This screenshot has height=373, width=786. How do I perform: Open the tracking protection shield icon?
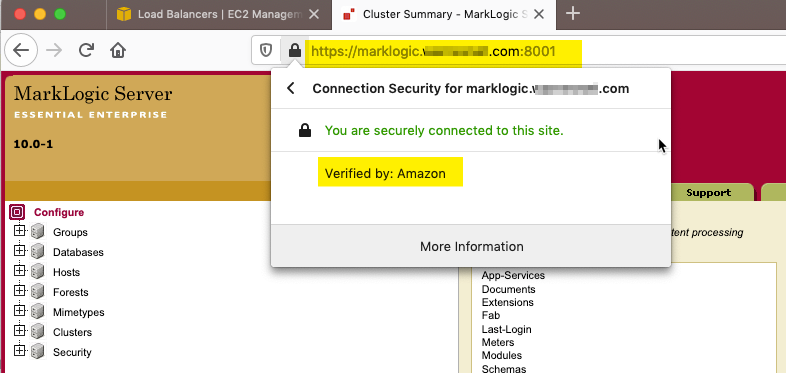point(266,50)
